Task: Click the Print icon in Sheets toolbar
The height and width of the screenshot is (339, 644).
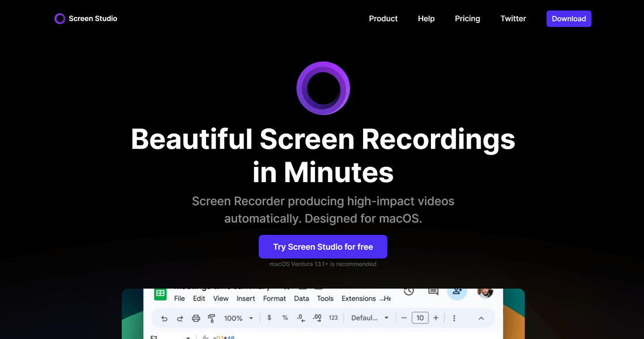Action: [196, 319]
